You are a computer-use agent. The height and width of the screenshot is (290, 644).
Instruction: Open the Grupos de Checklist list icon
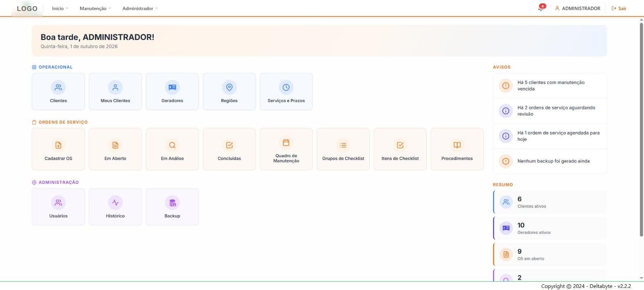point(343,145)
